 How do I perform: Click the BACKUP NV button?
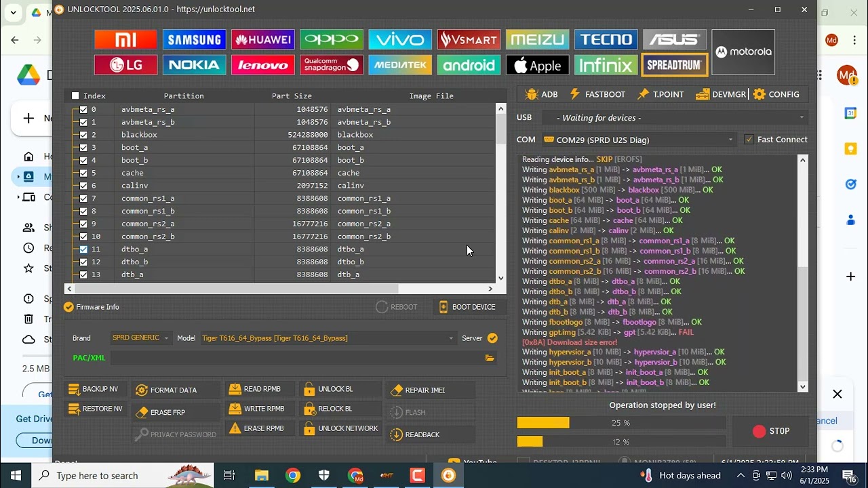94,390
